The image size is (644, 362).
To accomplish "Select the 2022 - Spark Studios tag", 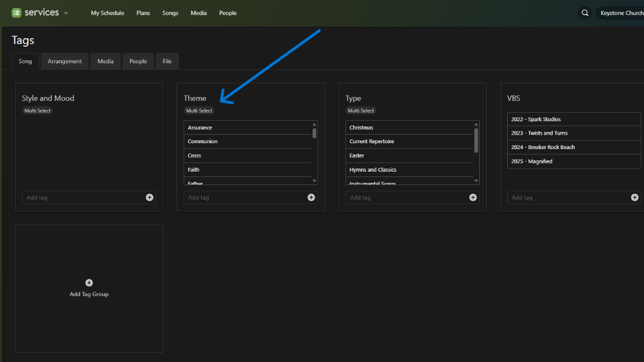I will coord(574,119).
